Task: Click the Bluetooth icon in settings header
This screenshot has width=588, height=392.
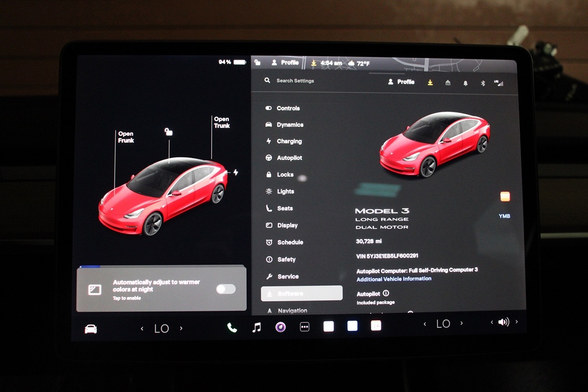Action: point(482,83)
